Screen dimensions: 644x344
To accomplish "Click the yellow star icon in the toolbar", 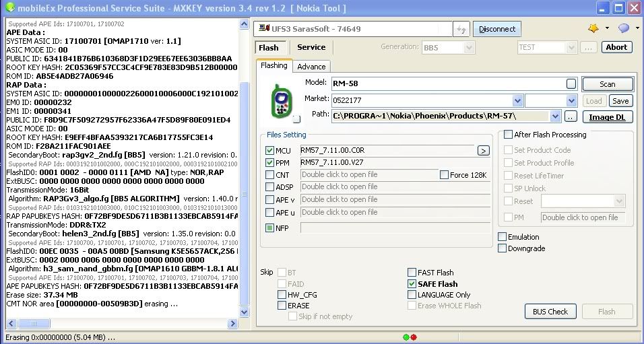I will [x=593, y=28].
